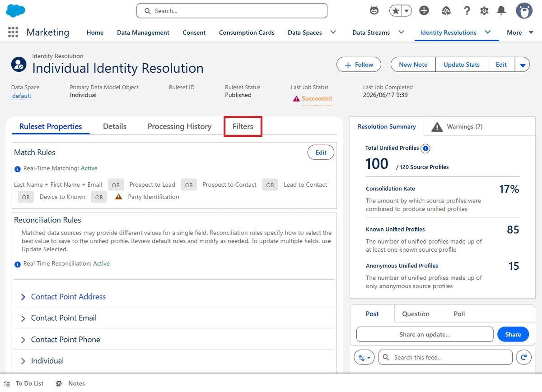Open the Setup gear icon
Viewport: 542px width, 392px height.
484,11
